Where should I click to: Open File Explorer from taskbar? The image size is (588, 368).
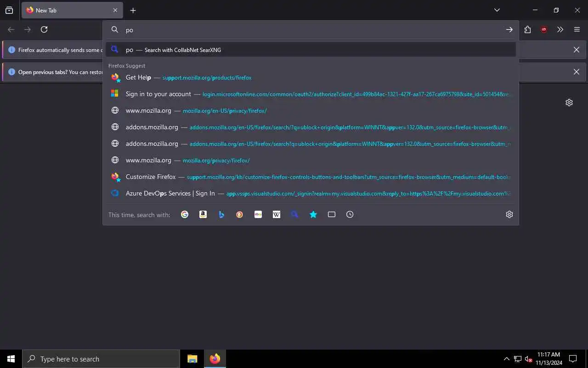tap(192, 359)
